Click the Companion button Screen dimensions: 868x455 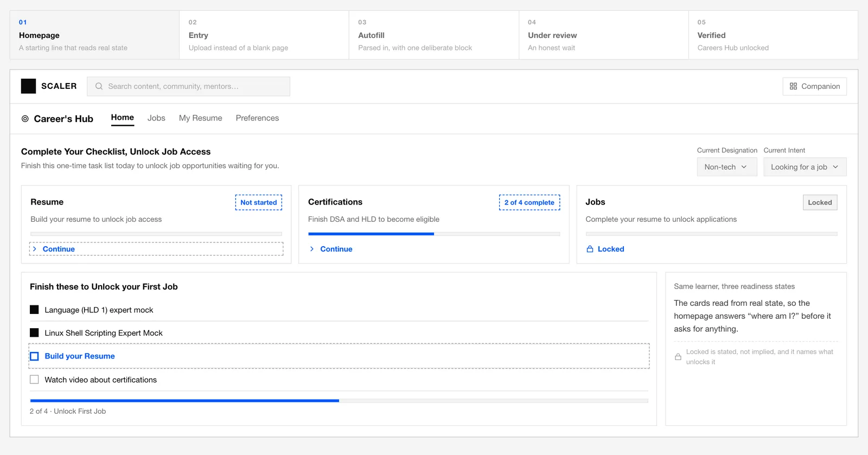(x=814, y=86)
